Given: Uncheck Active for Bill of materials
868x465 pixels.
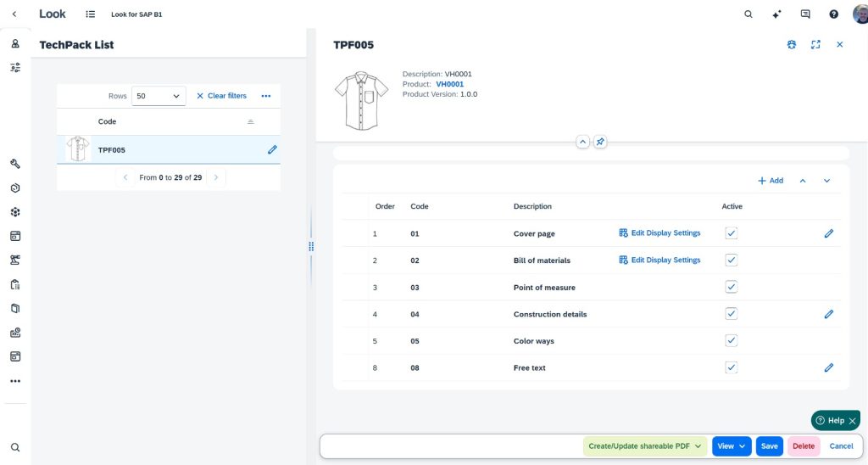Looking at the screenshot, I should point(732,260).
